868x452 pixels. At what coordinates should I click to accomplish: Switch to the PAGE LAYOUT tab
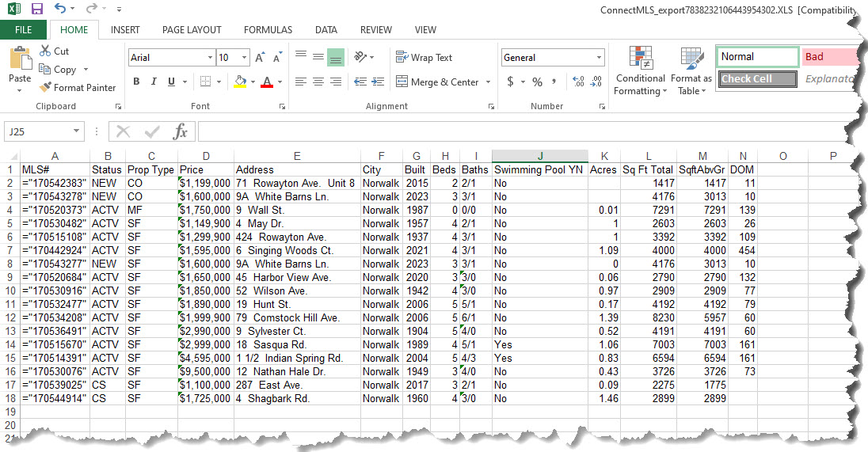click(192, 30)
